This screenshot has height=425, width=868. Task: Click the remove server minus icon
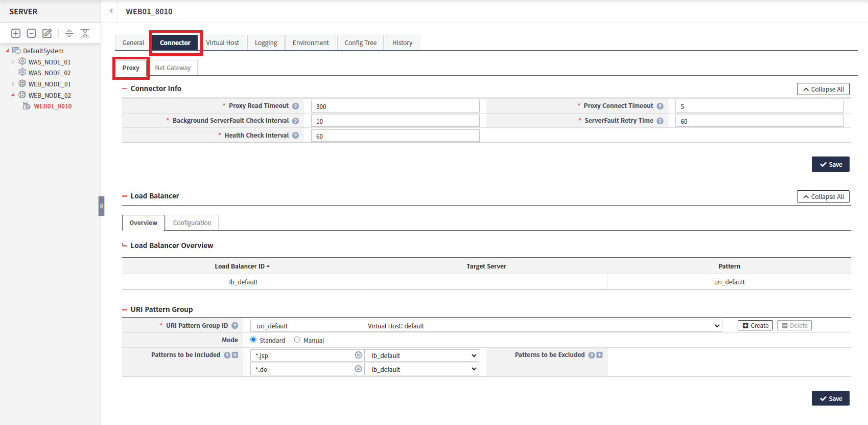pyautogui.click(x=31, y=33)
